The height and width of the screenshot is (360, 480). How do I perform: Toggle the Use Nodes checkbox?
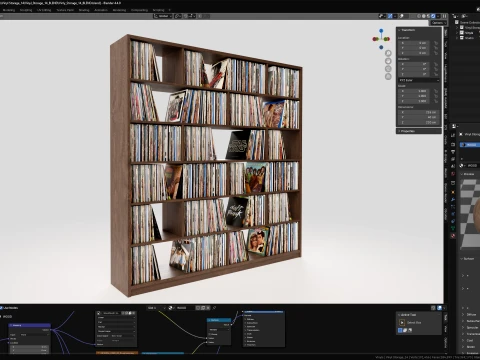[x=2, y=308]
